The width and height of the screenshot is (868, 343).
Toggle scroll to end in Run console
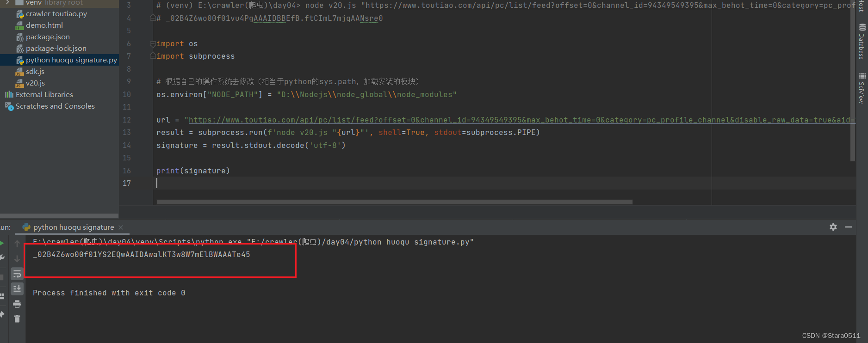click(x=17, y=289)
